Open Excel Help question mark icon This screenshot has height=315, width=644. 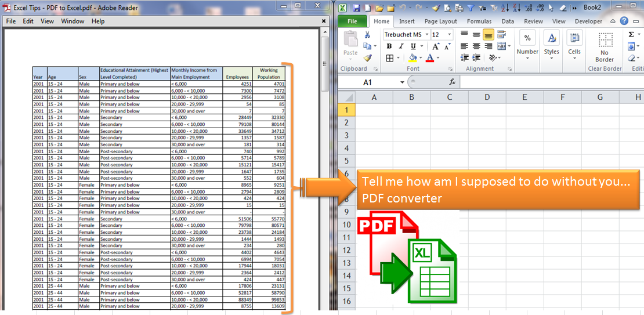coord(624,21)
